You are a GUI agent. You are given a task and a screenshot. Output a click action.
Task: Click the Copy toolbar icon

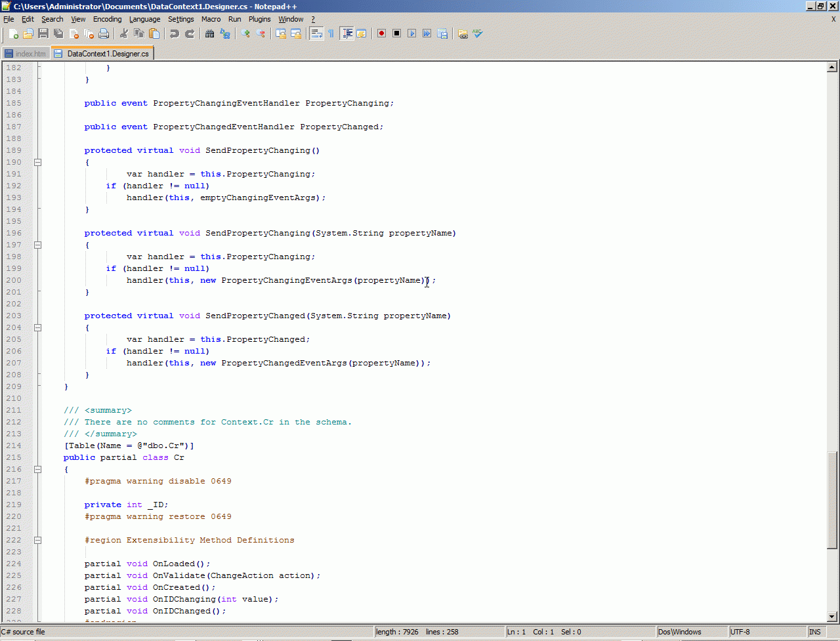(138, 33)
